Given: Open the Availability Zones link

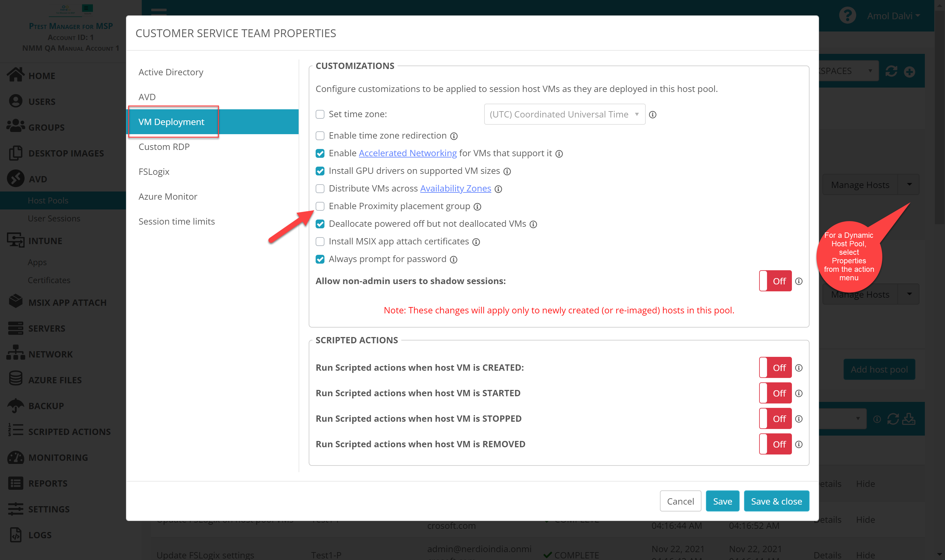Looking at the screenshot, I should 455,188.
